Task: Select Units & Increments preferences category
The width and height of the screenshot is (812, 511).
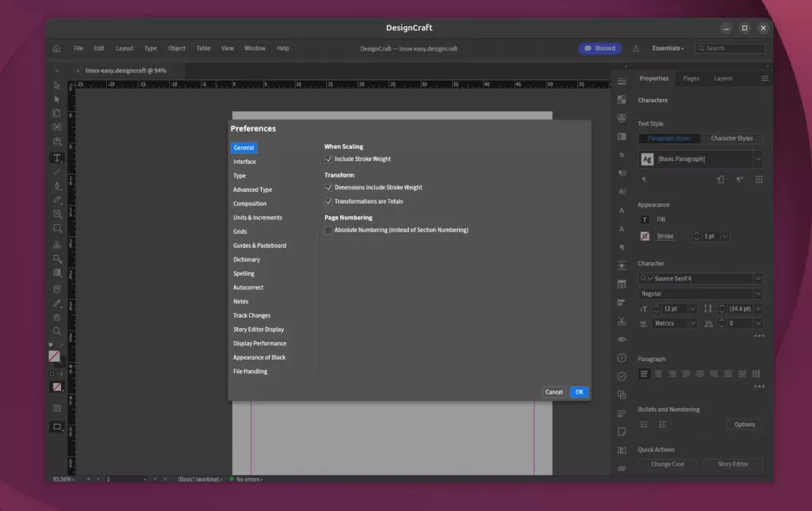Action: click(258, 218)
